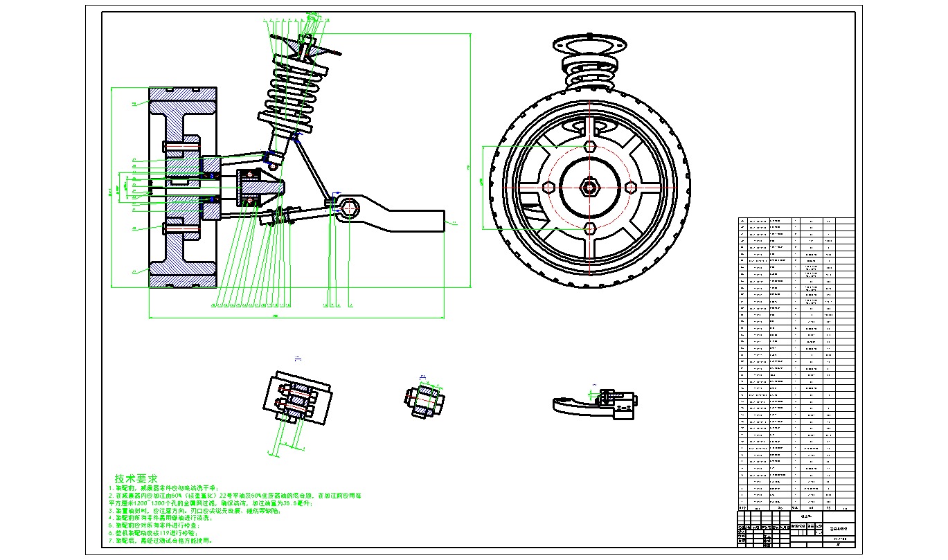This screenshot has width=948, height=560.
Task: Select the bracket detail view at bottom right
Action: [x=596, y=404]
